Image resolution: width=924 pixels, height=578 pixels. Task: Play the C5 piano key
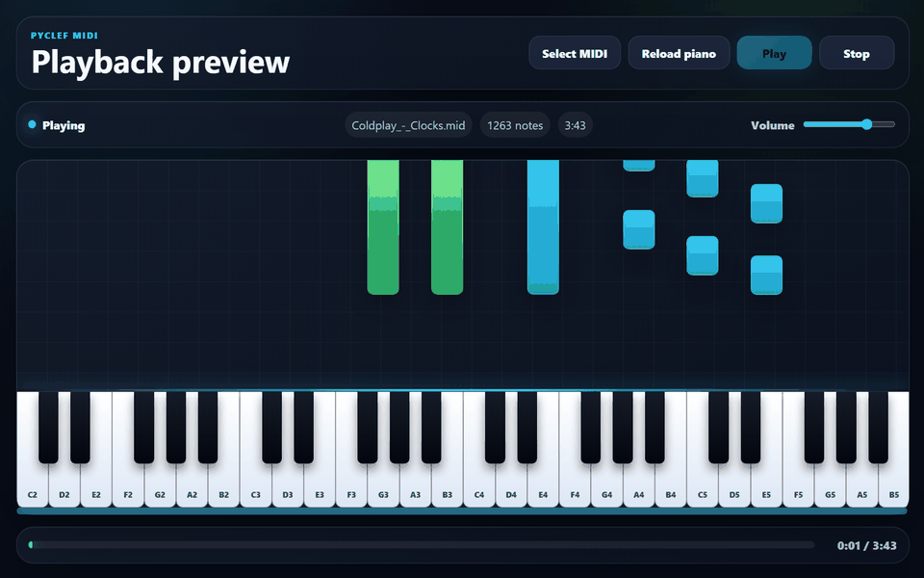[x=703, y=486]
